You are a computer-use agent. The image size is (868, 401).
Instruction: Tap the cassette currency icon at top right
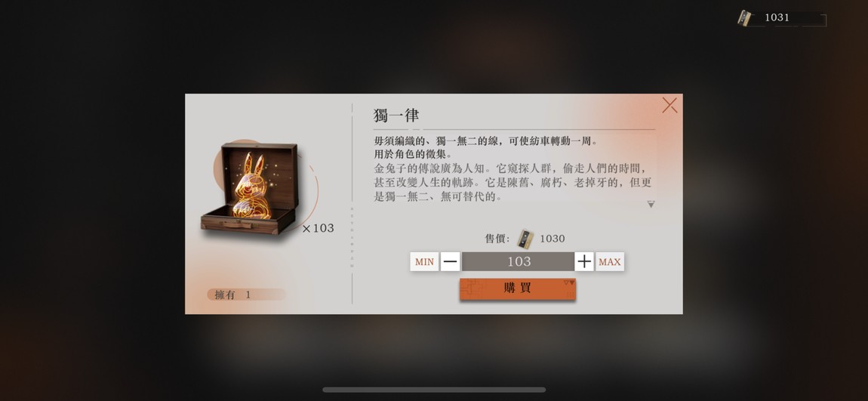pos(744,17)
